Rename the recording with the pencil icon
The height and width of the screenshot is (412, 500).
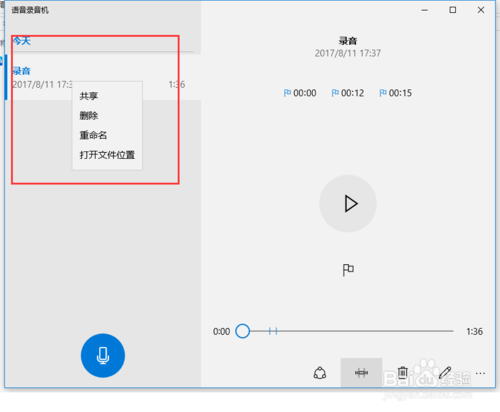tap(445, 373)
